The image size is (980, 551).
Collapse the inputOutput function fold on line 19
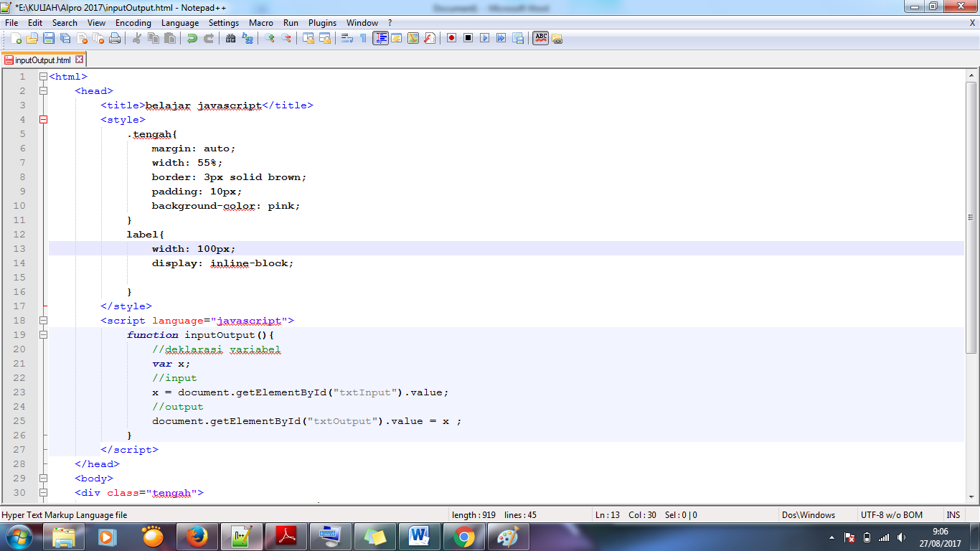pos(43,334)
